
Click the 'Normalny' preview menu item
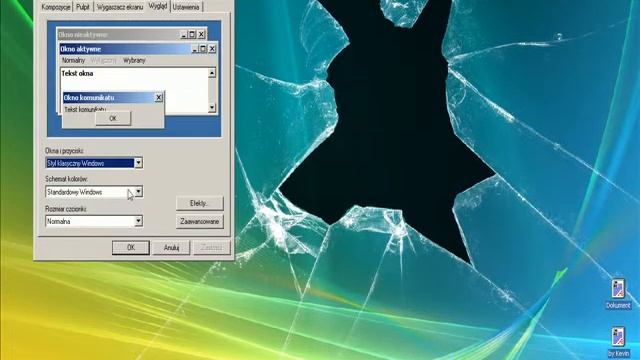73,60
